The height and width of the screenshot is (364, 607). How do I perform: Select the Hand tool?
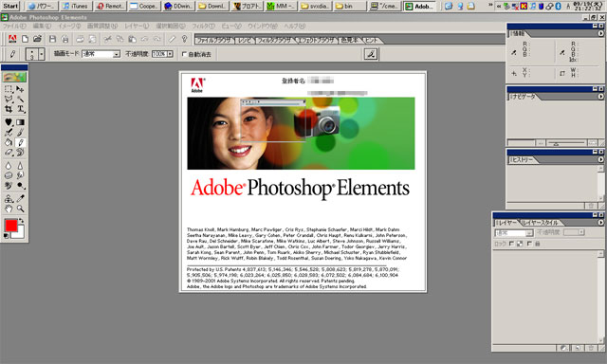[x=9, y=209]
